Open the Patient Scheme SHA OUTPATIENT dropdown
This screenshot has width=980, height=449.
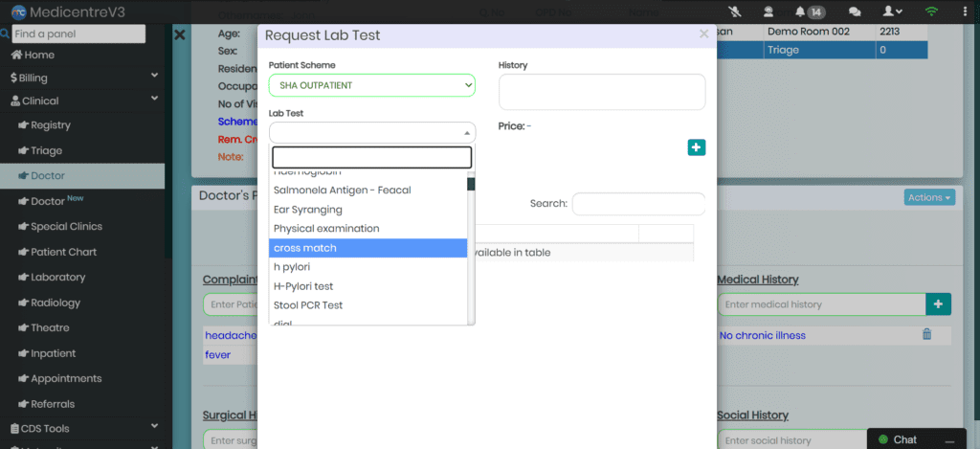click(x=372, y=85)
